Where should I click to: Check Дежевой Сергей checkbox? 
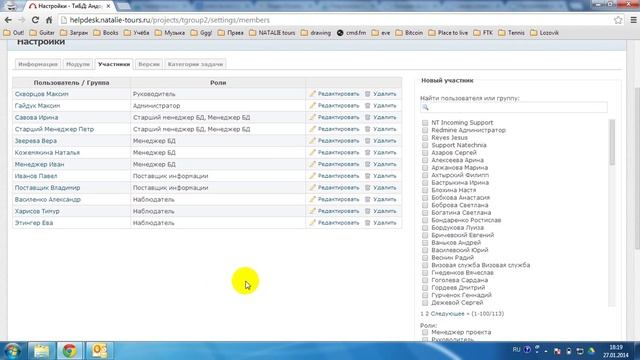425,303
